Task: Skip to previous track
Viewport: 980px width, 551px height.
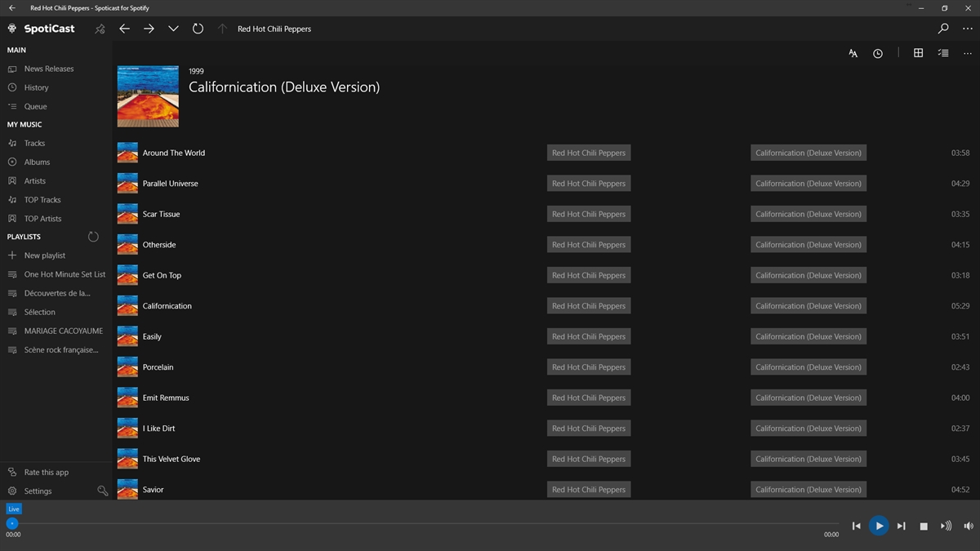Action: [x=856, y=527]
